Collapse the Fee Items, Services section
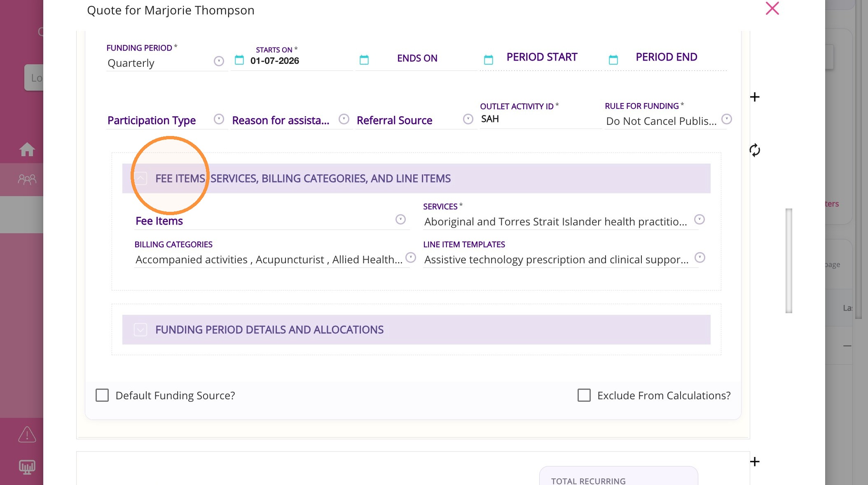 tap(140, 178)
